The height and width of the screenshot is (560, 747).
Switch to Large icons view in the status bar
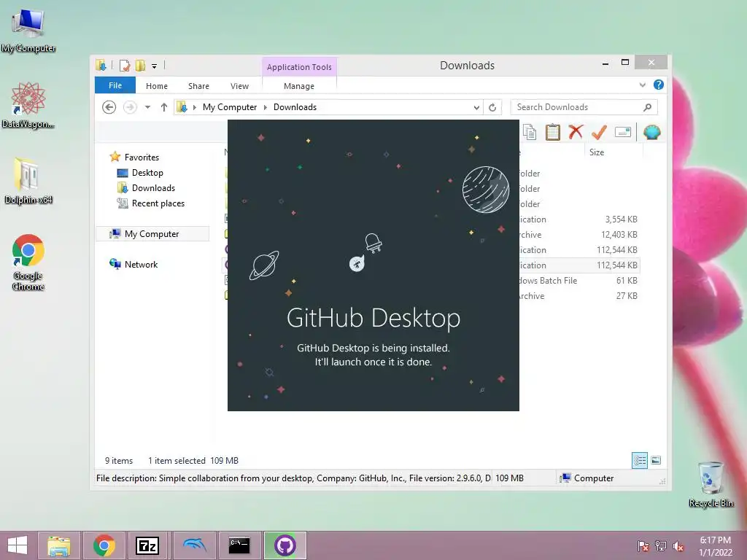pos(656,461)
